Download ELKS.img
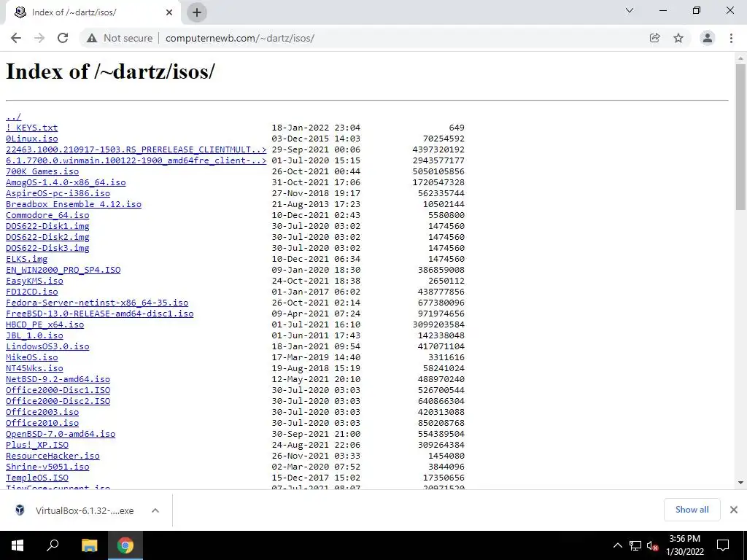The image size is (747, 560). 27,259
